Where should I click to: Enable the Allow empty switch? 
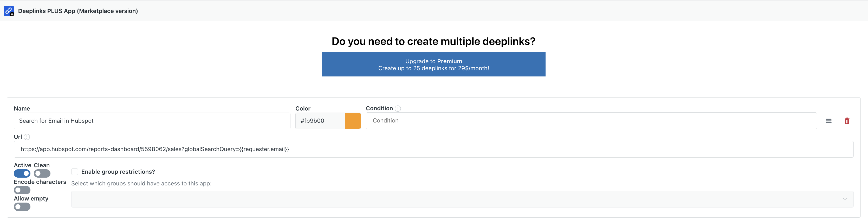22,207
